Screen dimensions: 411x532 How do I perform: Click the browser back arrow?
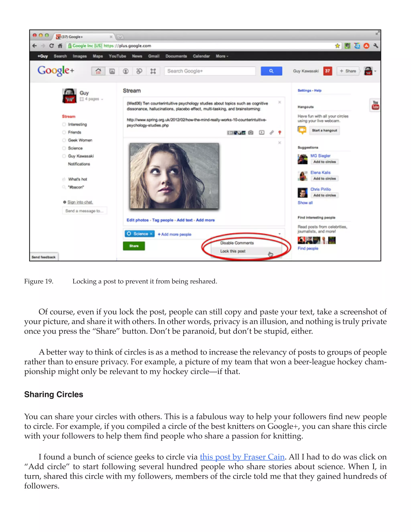tap(35, 46)
